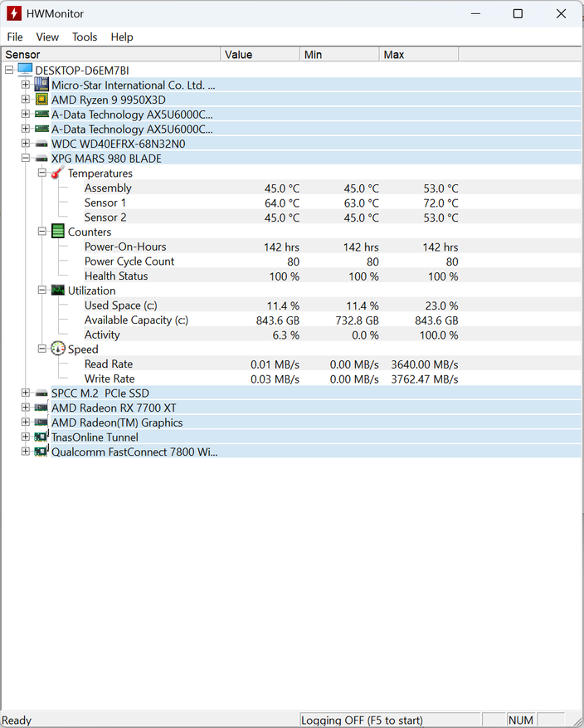This screenshot has height=728, width=584.
Task: Click the Value column header
Action: pos(260,54)
